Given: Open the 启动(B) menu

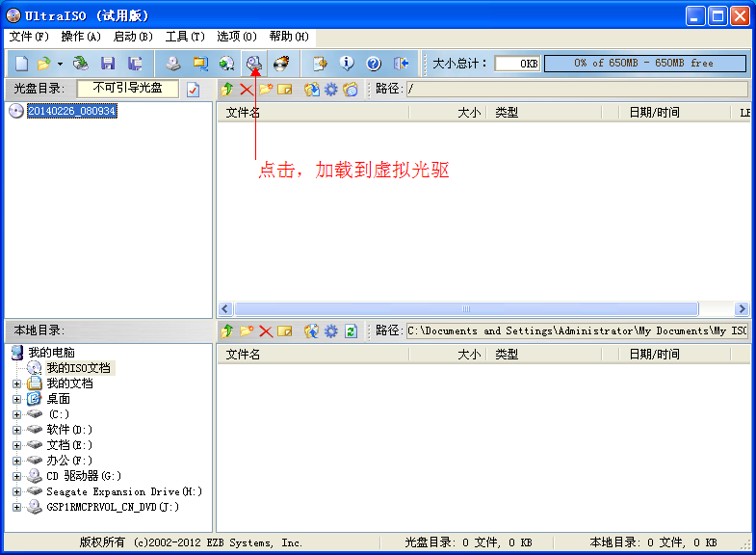Looking at the screenshot, I should (x=133, y=37).
